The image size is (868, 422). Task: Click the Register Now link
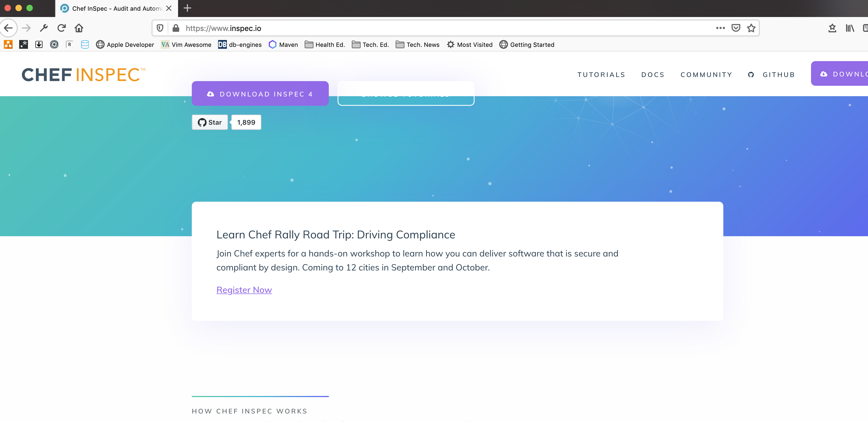click(244, 290)
